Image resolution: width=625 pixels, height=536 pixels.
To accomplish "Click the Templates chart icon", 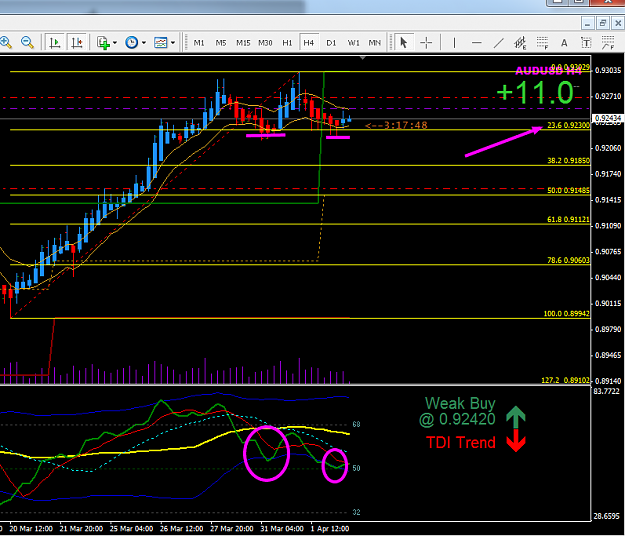I will pyautogui.click(x=161, y=43).
